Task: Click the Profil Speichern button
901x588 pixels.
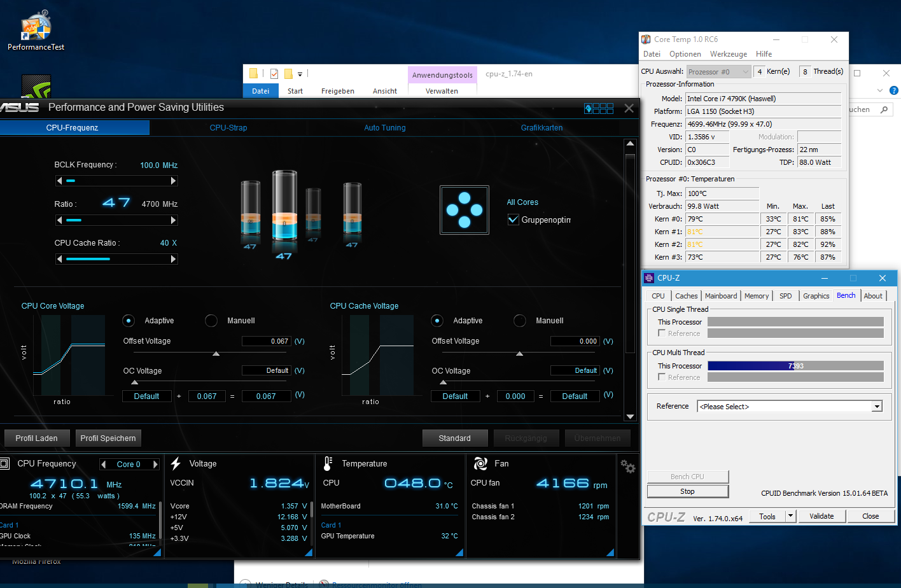Action: 108,438
